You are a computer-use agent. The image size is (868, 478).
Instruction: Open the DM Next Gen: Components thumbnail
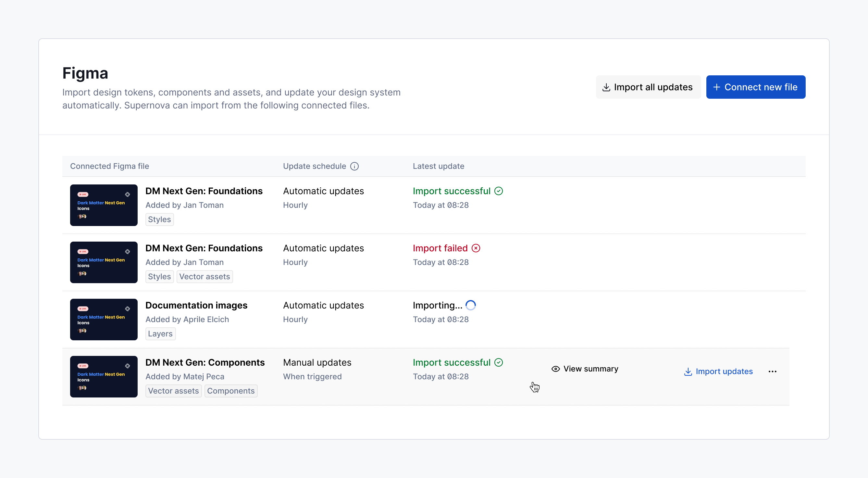pos(104,377)
